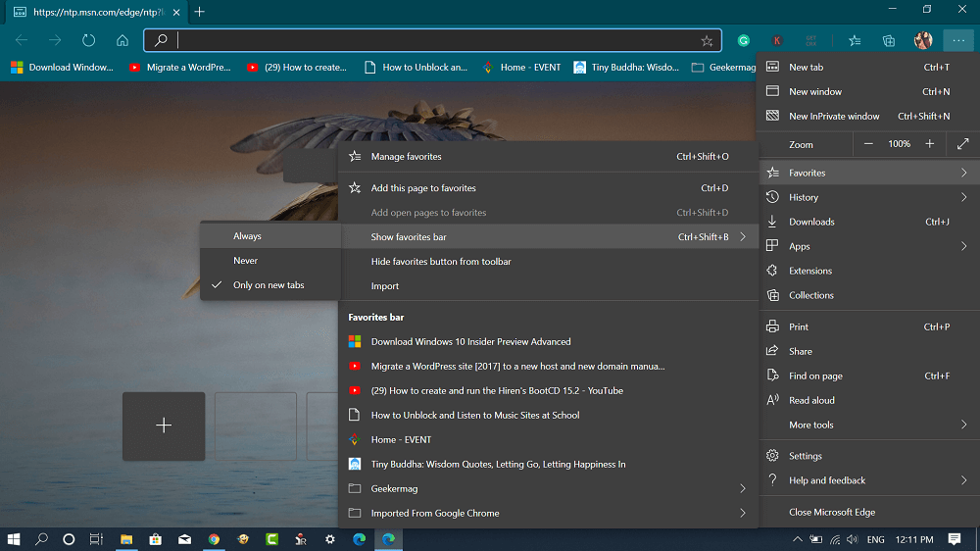Choose Find on page
This screenshot has width=980, height=551.
click(x=868, y=376)
